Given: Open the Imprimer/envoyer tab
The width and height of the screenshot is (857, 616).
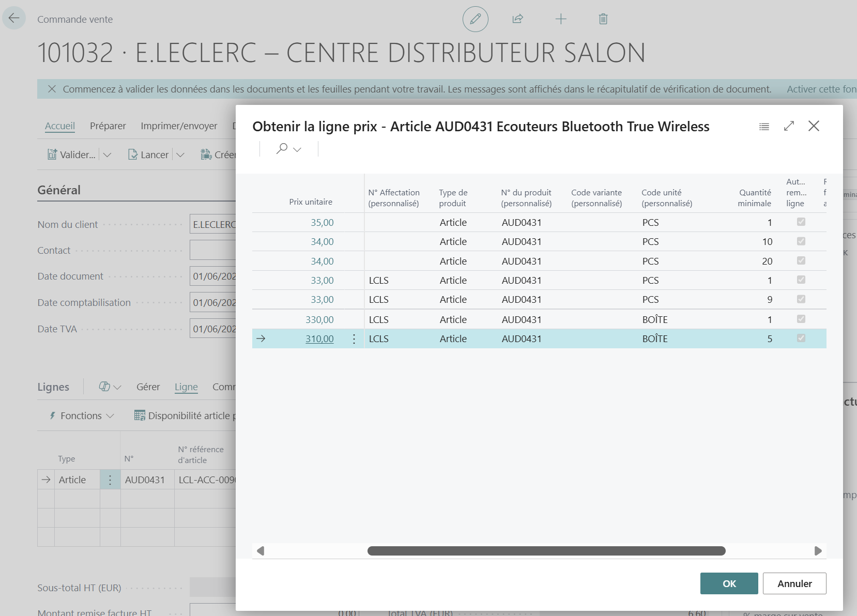Looking at the screenshot, I should tap(179, 126).
